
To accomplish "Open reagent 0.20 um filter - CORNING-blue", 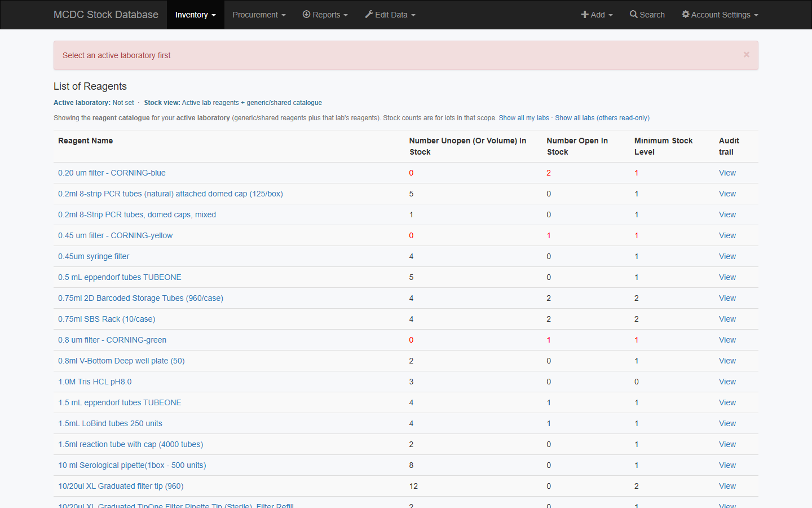I will pos(112,173).
